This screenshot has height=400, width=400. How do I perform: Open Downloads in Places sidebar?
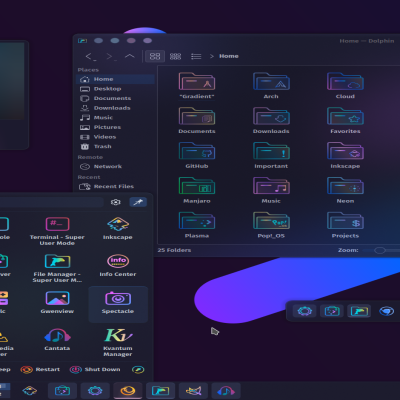[115, 108]
